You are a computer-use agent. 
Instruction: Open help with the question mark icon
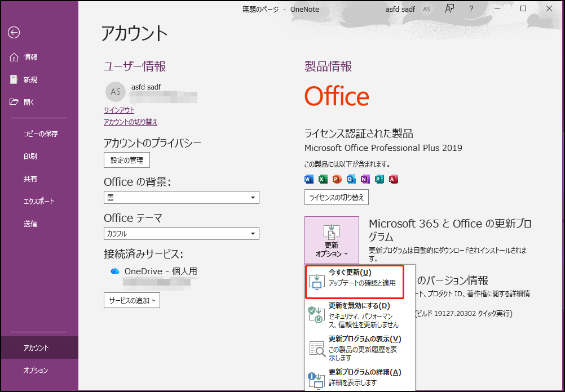point(471,9)
